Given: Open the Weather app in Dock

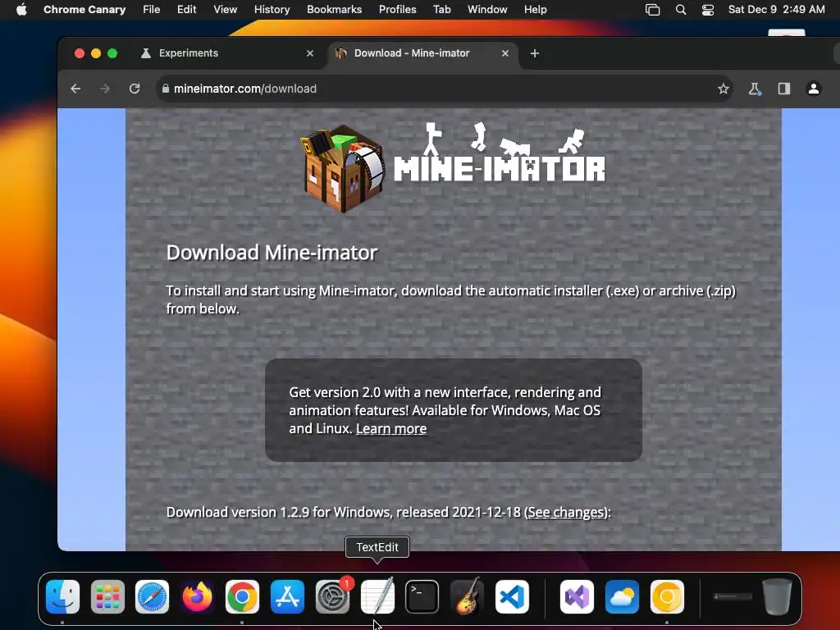Looking at the screenshot, I should [622, 597].
